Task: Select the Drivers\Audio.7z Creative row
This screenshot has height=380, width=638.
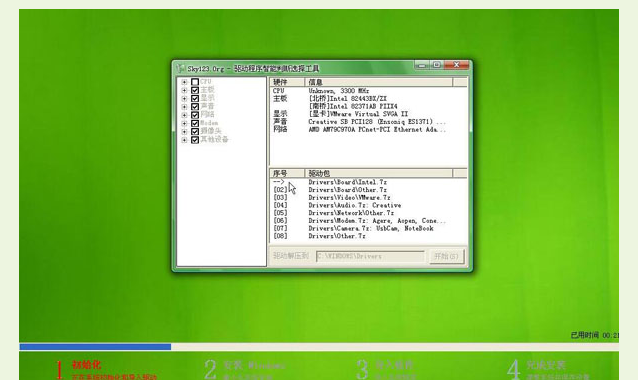Action: click(368, 205)
